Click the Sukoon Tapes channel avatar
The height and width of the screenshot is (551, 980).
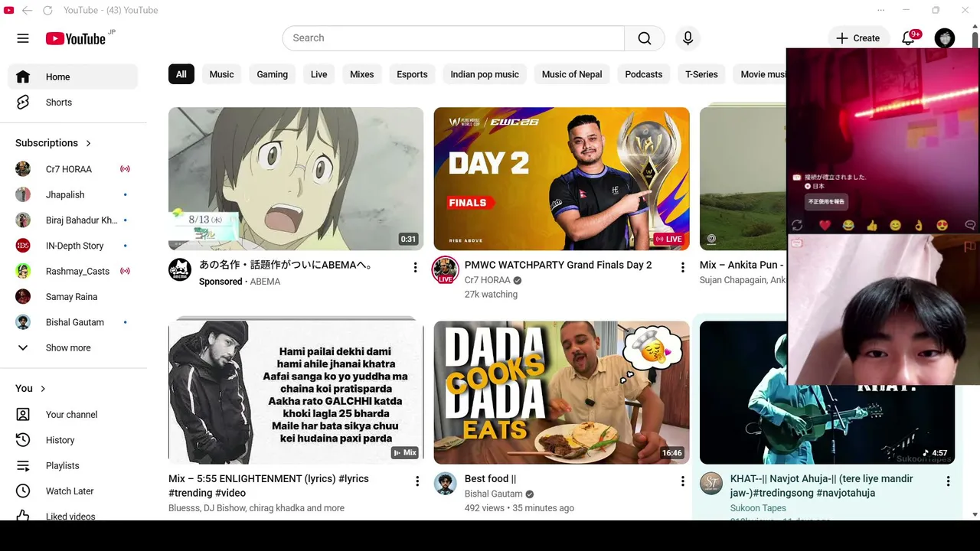pos(711,483)
